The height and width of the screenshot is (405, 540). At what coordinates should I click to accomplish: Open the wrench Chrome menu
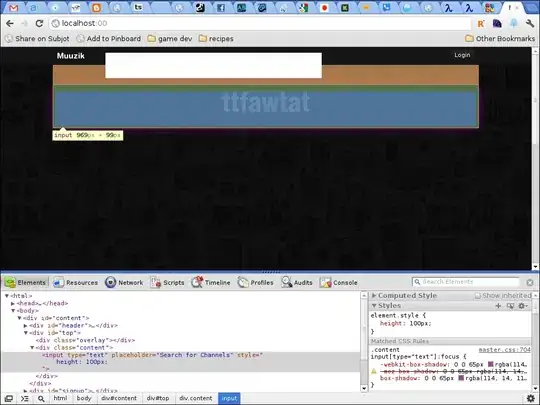click(530, 23)
